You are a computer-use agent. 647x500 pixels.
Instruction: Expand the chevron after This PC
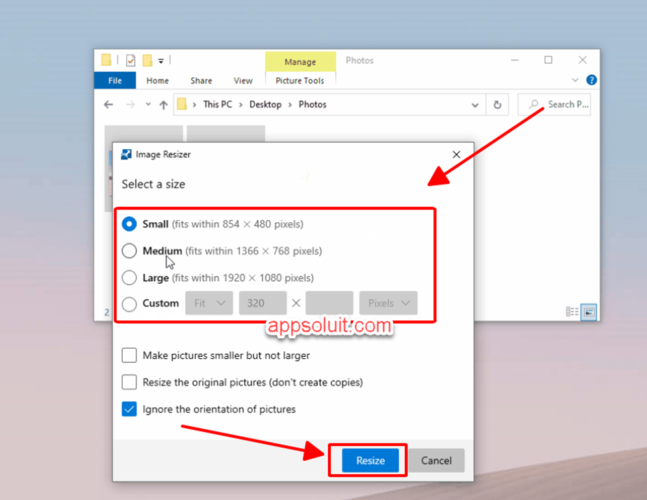pos(241,105)
